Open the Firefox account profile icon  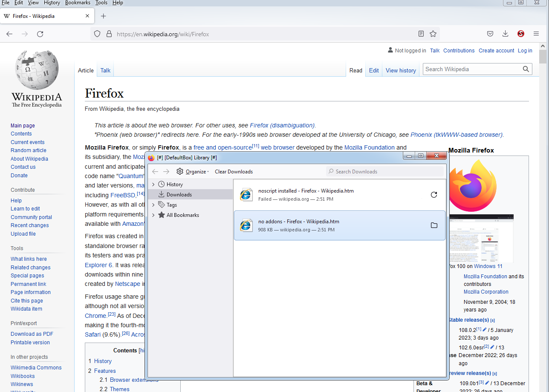pyautogui.click(x=520, y=34)
